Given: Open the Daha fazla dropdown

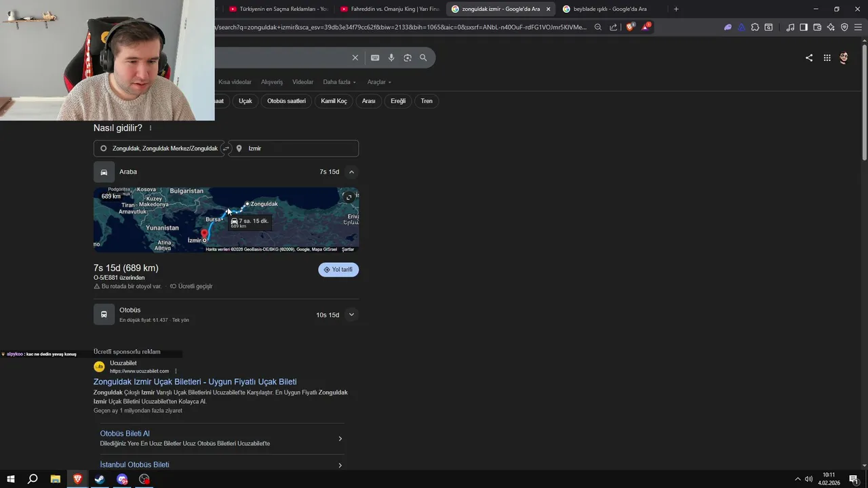Looking at the screenshot, I should [x=339, y=82].
